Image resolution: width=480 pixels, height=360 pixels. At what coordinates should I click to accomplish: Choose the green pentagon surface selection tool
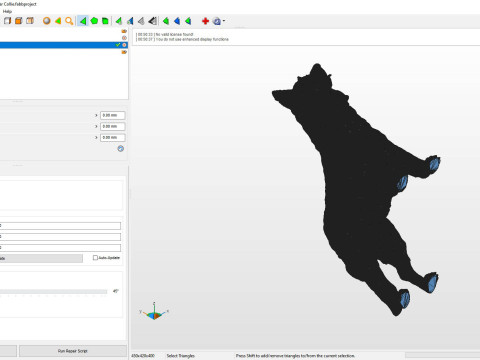[94, 21]
